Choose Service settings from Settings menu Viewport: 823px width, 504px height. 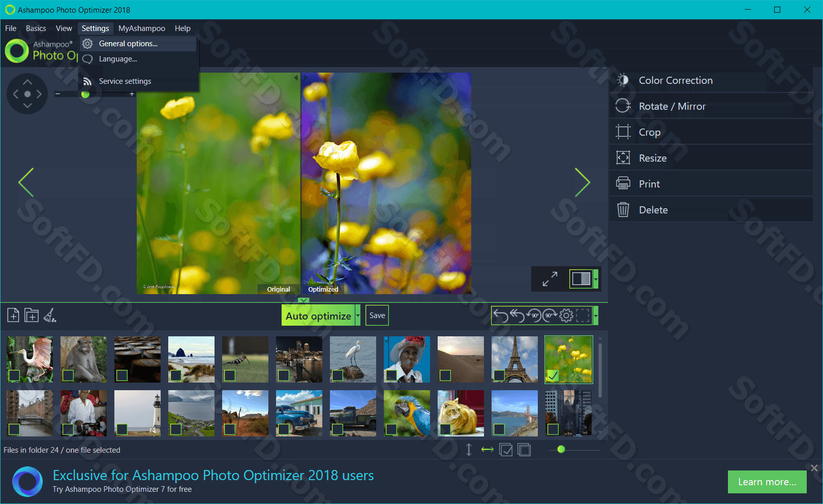click(x=138, y=81)
